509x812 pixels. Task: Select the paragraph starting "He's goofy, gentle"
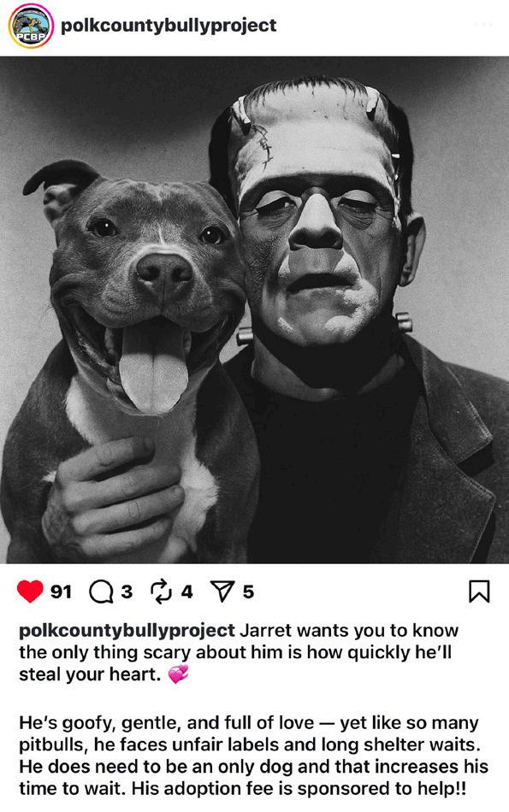pyautogui.click(x=253, y=756)
